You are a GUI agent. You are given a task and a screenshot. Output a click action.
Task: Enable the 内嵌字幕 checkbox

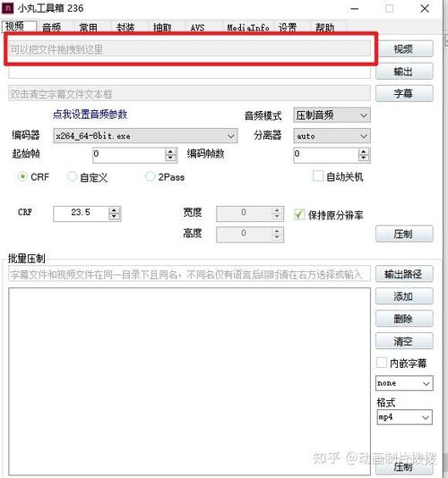click(x=382, y=363)
